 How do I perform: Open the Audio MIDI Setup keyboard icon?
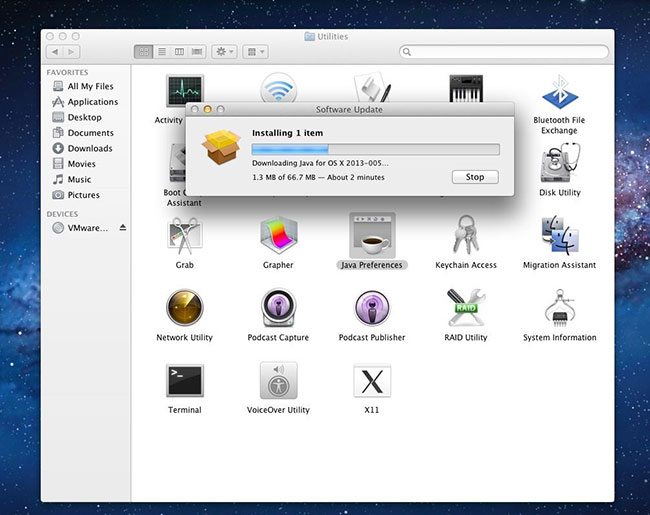click(466, 88)
